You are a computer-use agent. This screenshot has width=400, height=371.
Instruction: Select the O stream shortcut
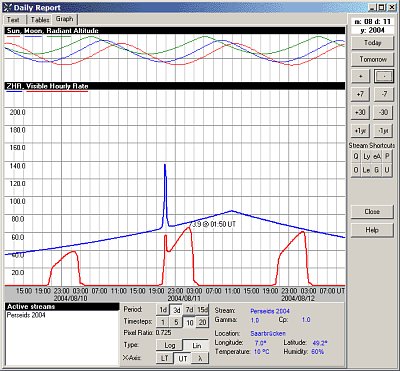[x=356, y=170]
